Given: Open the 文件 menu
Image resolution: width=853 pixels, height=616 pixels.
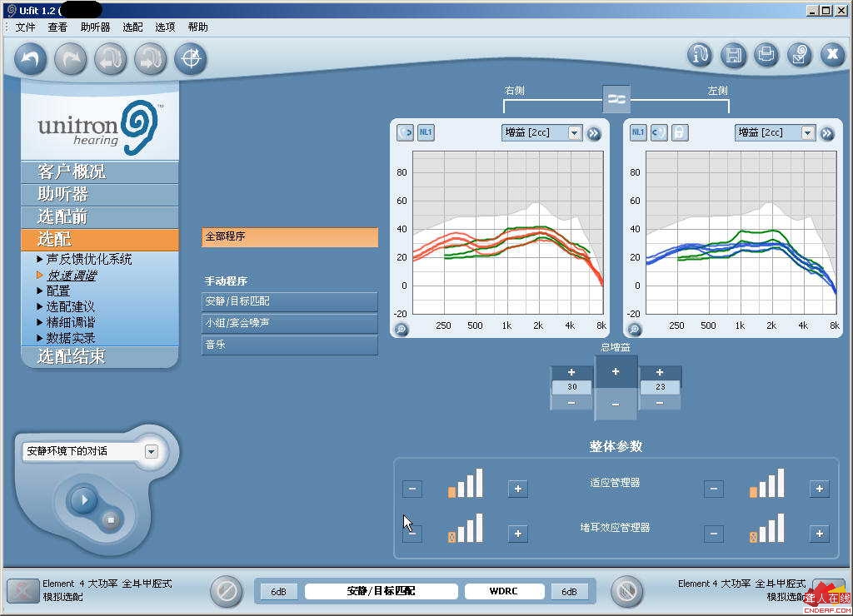Looking at the screenshot, I should tap(26, 27).
